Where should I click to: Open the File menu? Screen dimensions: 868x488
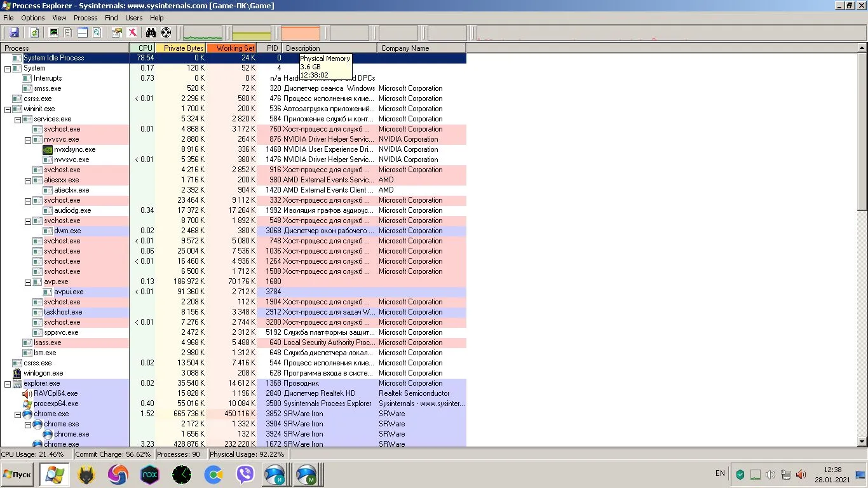click(8, 18)
